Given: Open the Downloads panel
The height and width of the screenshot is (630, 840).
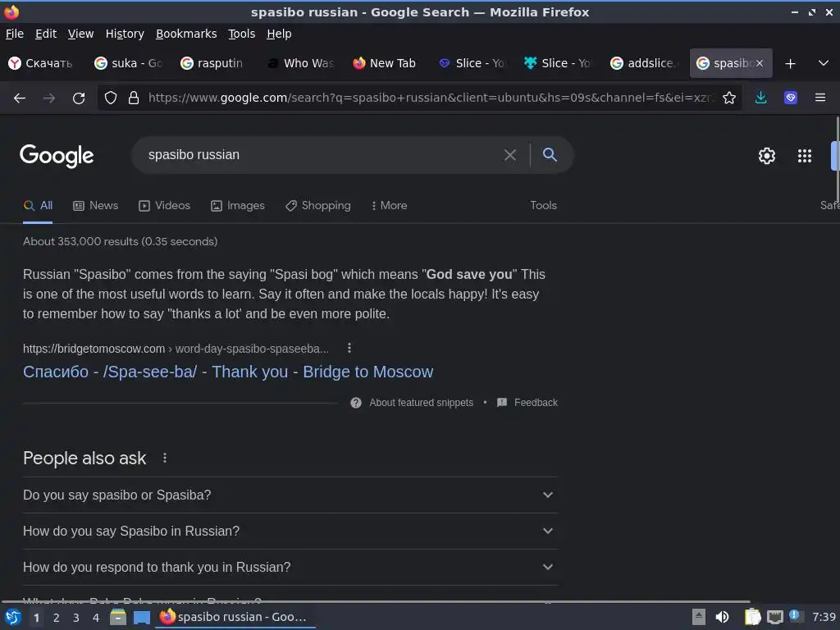Looking at the screenshot, I should [760, 98].
